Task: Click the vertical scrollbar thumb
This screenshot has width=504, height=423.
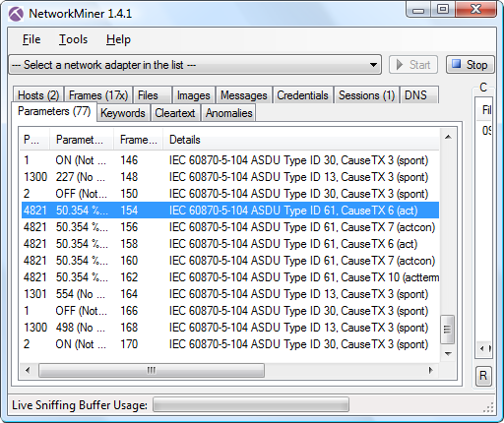Action: [447, 330]
